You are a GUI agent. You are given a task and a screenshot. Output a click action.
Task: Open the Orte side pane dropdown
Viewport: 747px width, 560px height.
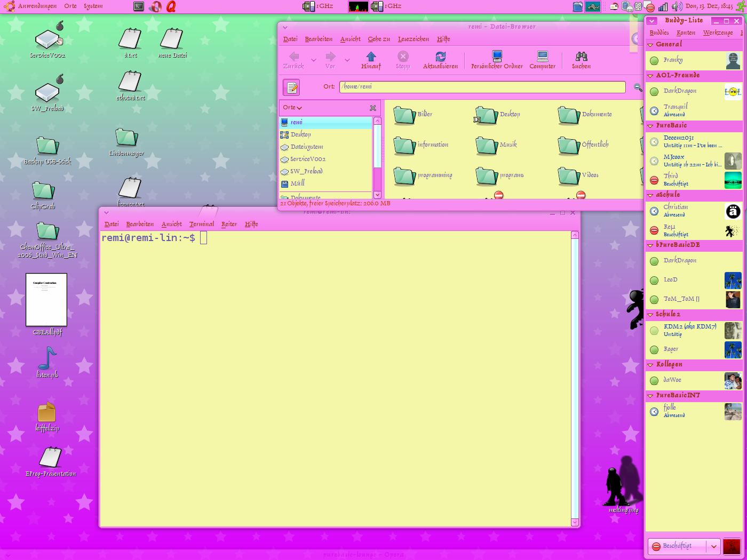click(x=292, y=108)
